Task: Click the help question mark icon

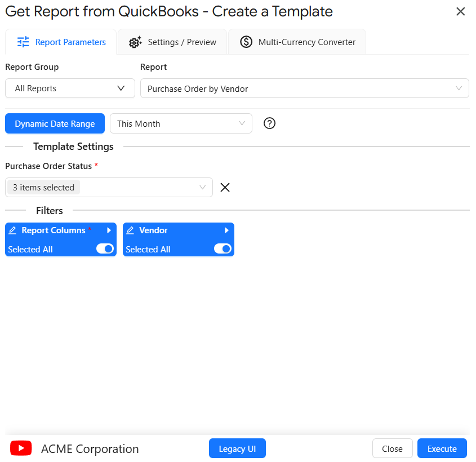Action: click(269, 123)
